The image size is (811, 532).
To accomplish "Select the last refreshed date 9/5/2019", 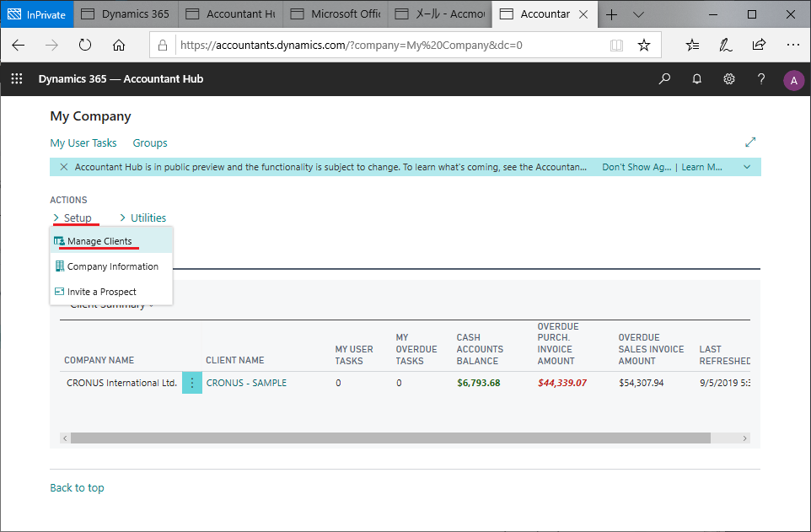I will click(x=725, y=383).
